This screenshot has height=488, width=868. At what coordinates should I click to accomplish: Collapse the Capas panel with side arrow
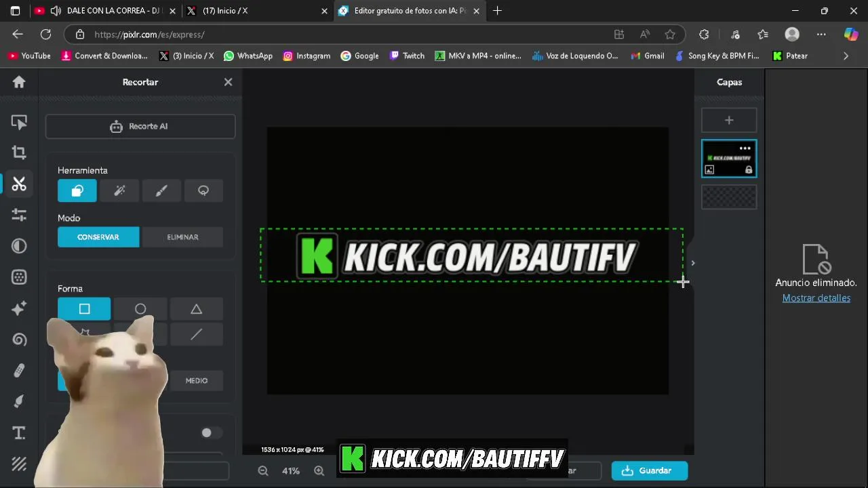point(692,263)
